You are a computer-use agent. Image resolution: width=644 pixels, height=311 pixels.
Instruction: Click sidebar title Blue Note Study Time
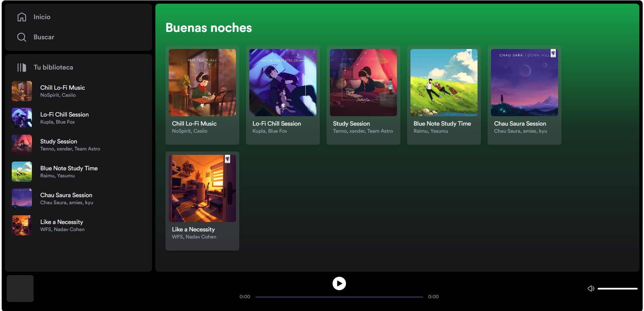(x=69, y=168)
